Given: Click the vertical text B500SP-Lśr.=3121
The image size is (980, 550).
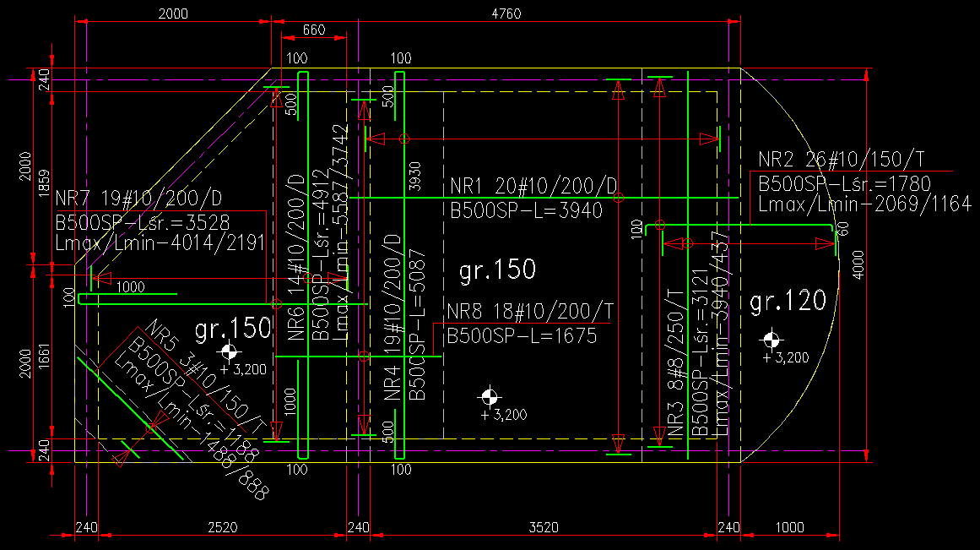Looking at the screenshot, I should click(700, 353).
